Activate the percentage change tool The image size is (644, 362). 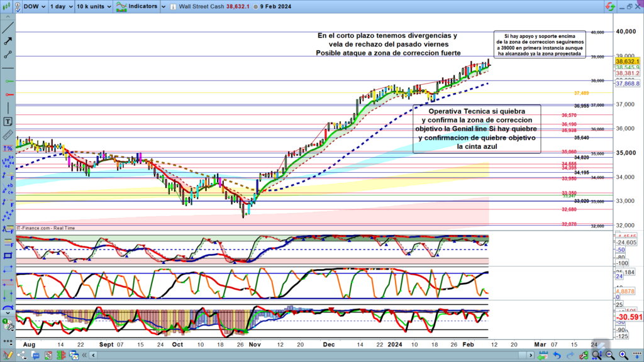[x=8, y=148]
